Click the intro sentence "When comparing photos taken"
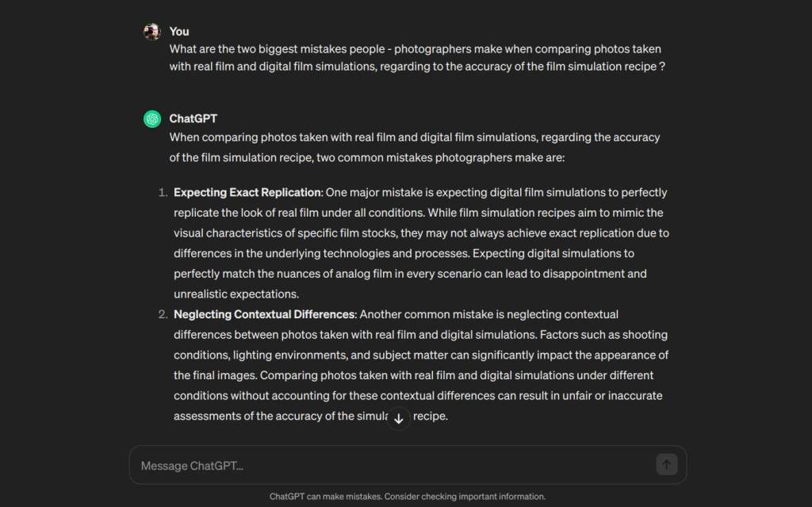The height and width of the screenshot is (507, 812). 415,148
